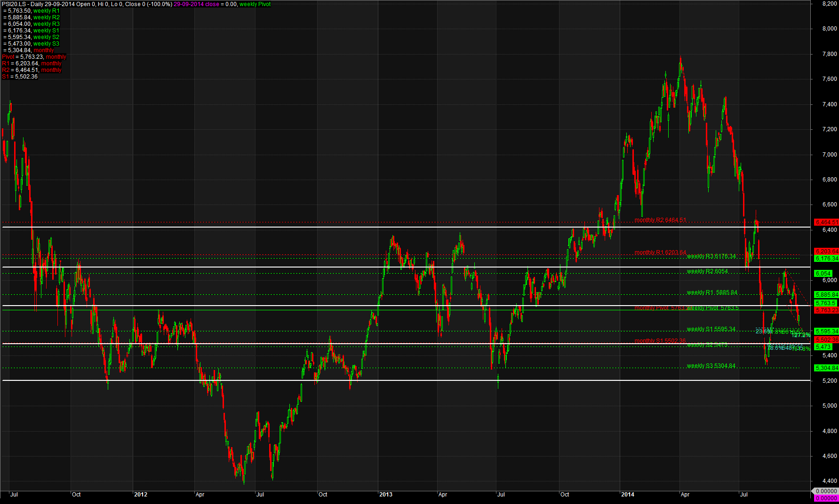Click the 4,400 price axis label

(830, 481)
